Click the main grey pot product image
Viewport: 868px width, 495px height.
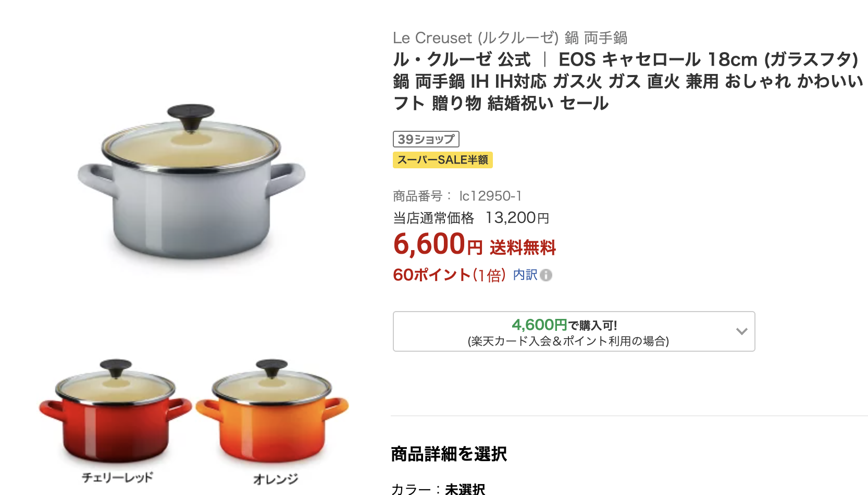point(191,181)
